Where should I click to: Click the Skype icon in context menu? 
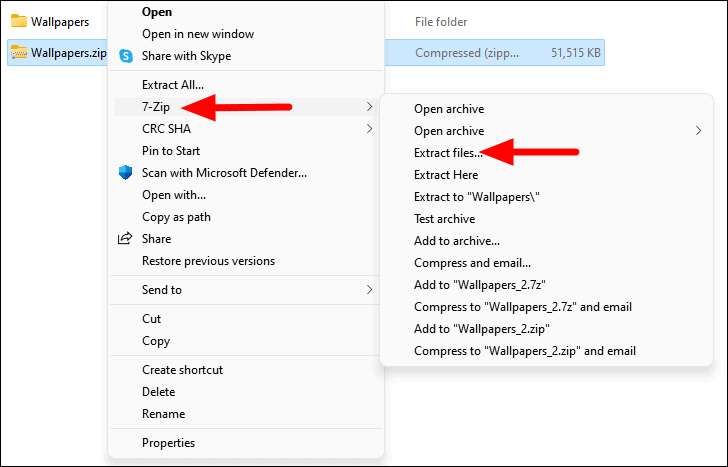126,56
